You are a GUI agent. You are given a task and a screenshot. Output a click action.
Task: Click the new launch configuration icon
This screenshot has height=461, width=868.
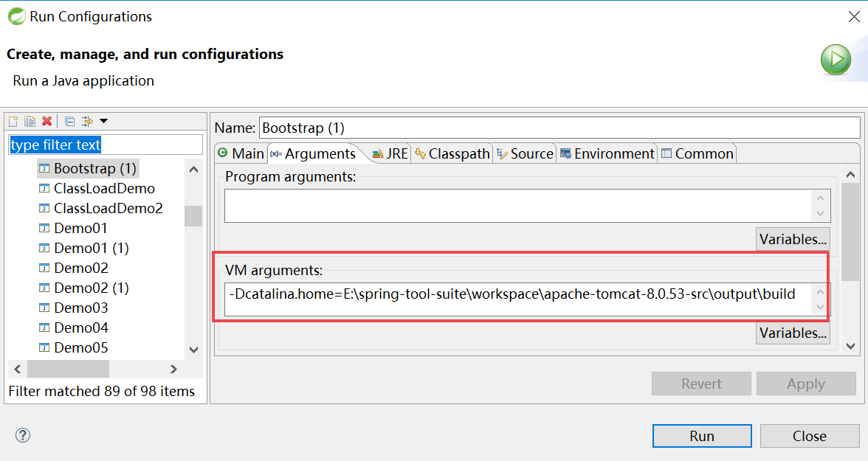click(x=13, y=121)
